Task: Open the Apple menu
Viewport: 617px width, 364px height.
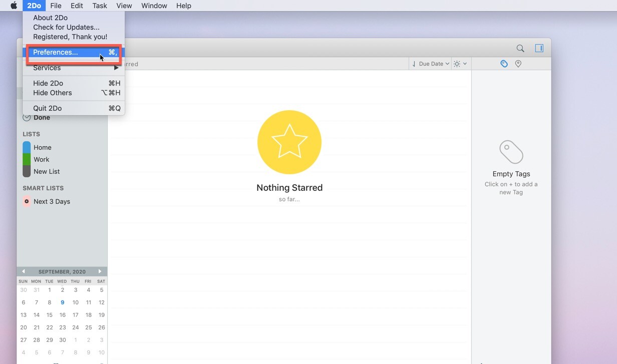Action: pyautogui.click(x=14, y=6)
